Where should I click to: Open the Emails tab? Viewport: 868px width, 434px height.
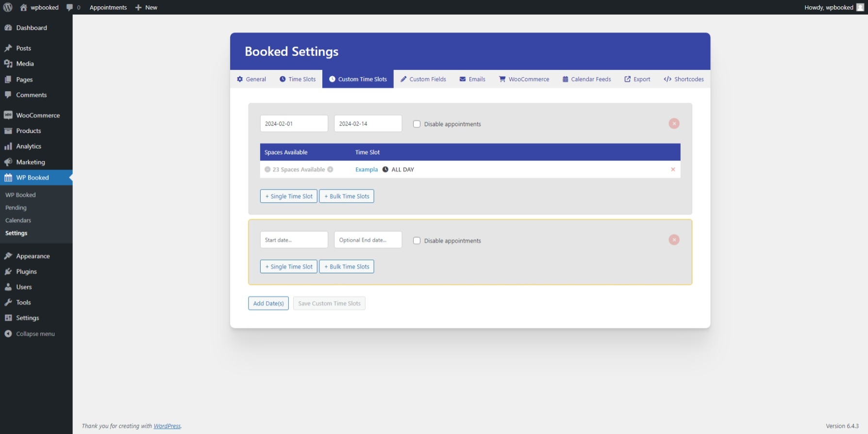pos(472,79)
